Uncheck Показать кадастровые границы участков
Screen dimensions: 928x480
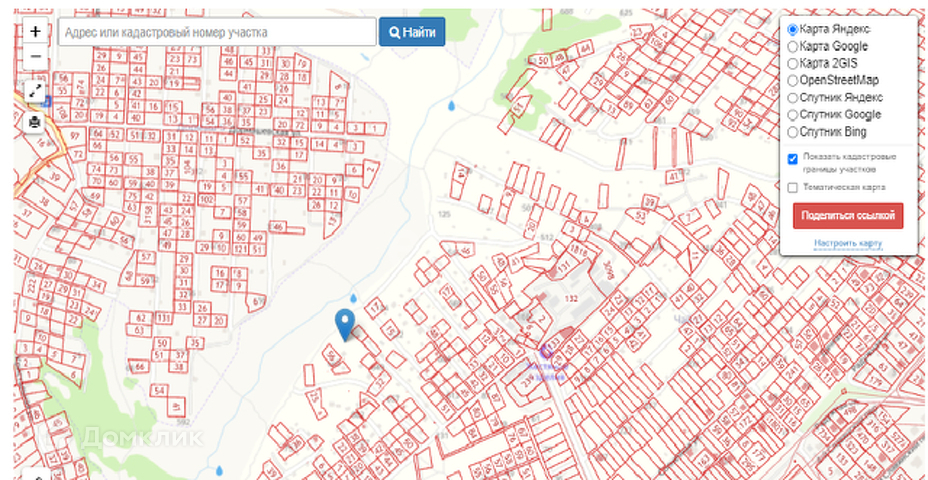click(792, 159)
